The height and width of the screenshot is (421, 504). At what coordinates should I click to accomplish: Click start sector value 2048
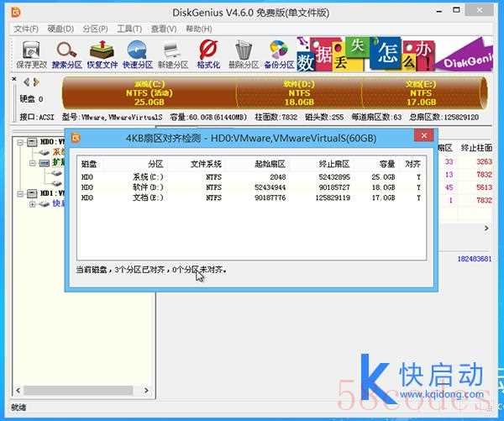click(x=278, y=177)
